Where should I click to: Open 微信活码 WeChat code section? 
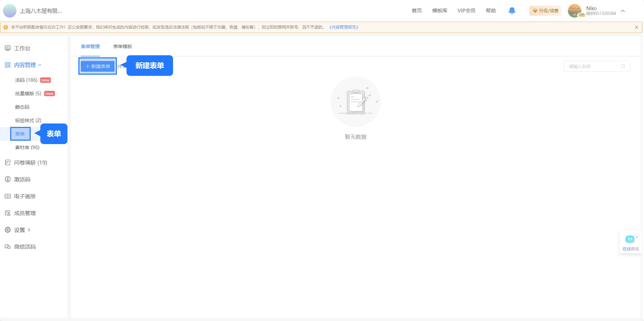[25, 247]
